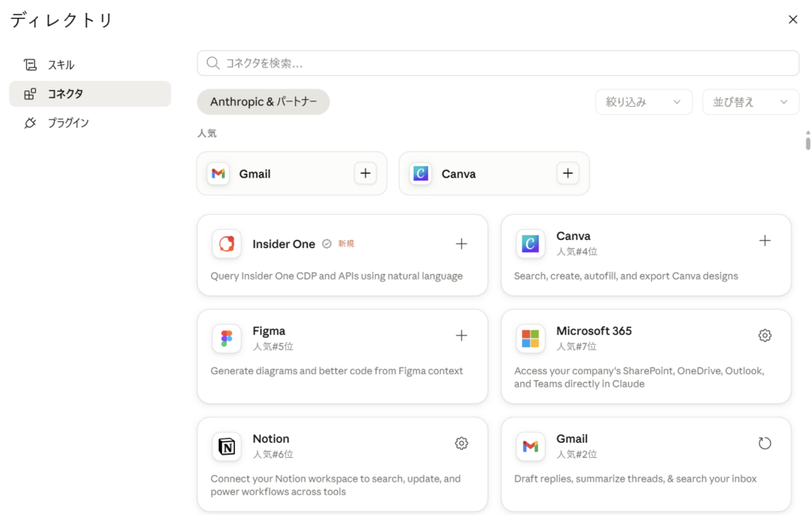Click the Microsoft 365 logo
This screenshot has height=515, width=812.
pos(530,338)
